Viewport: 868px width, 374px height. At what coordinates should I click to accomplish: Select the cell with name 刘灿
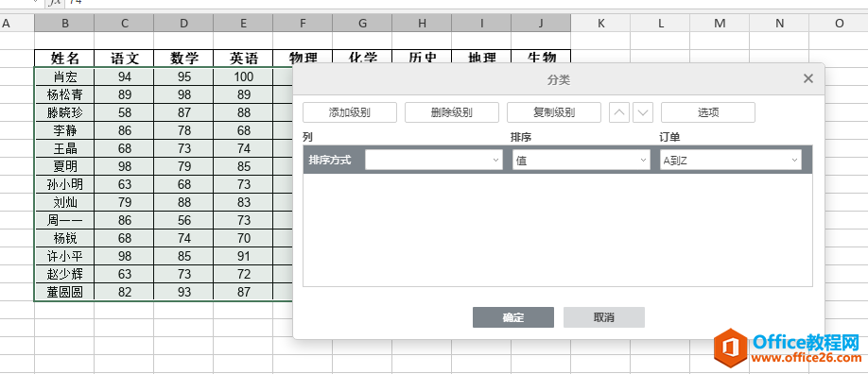[x=64, y=202]
